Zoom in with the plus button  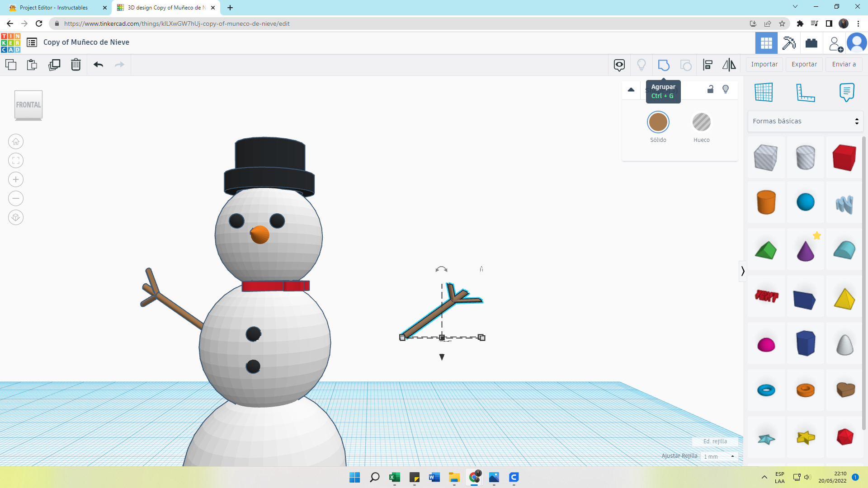coord(16,179)
